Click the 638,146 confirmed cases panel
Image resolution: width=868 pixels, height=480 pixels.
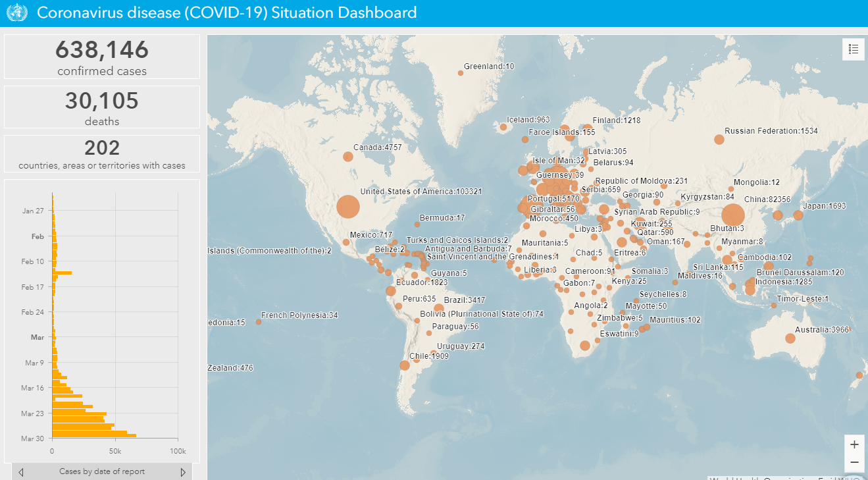pos(101,57)
